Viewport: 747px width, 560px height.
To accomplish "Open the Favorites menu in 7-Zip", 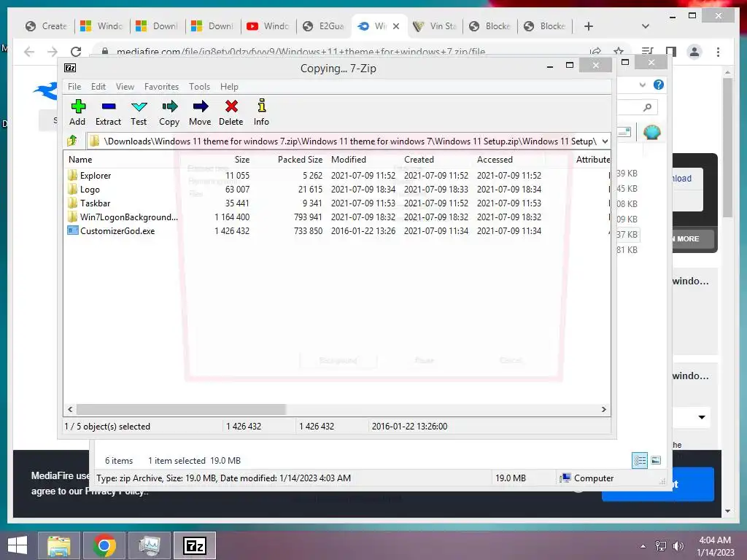I will coord(161,87).
